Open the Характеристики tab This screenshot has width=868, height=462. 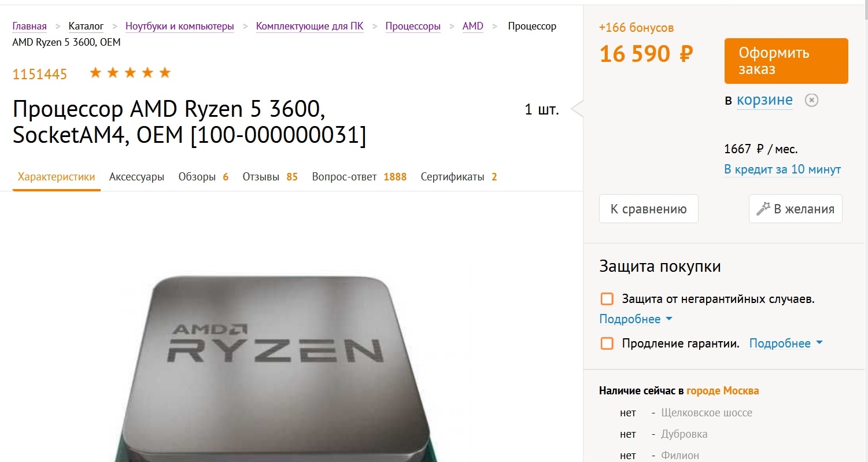(57, 177)
